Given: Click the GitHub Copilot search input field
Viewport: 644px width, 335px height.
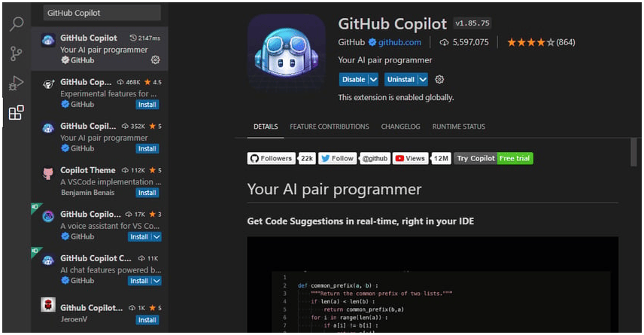Looking at the screenshot, I should (102, 13).
